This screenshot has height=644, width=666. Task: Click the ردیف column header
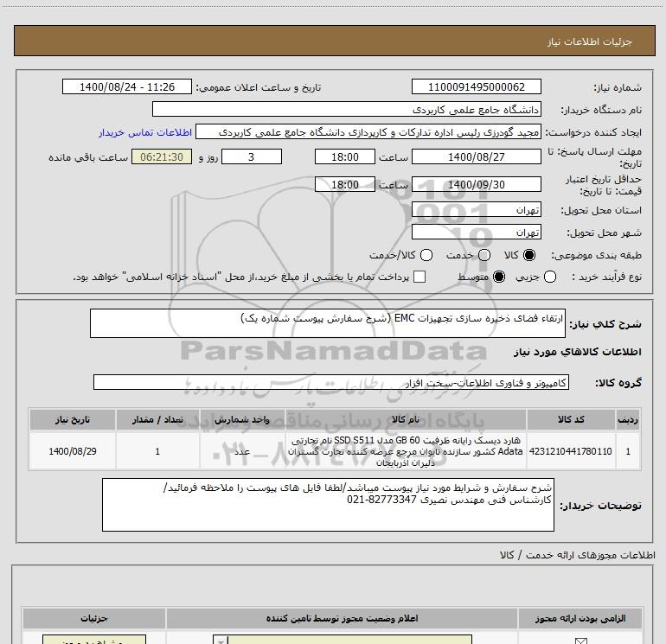[x=628, y=419]
